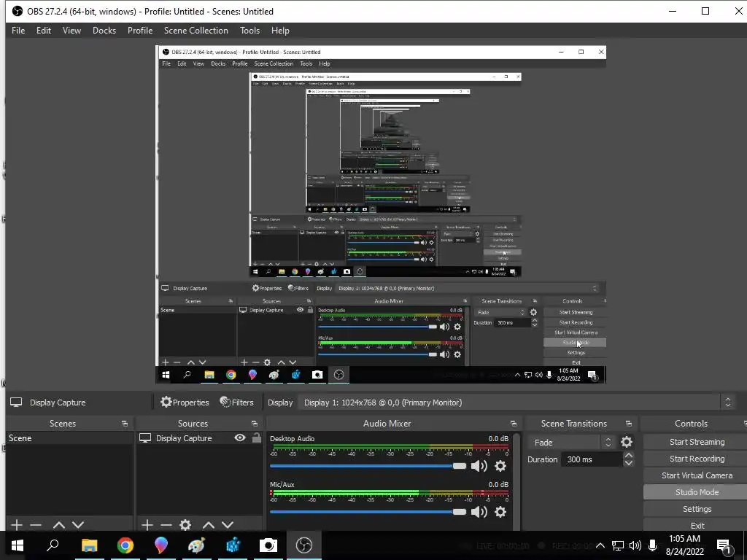Open Fade transition properties gear
The width and height of the screenshot is (747, 560).
click(x=627, y=443)
